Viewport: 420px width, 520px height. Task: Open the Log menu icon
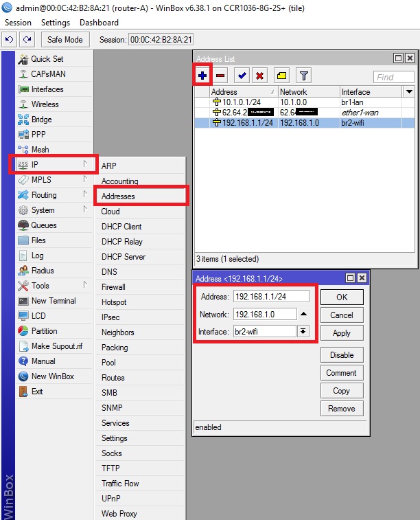coord(23,256)
